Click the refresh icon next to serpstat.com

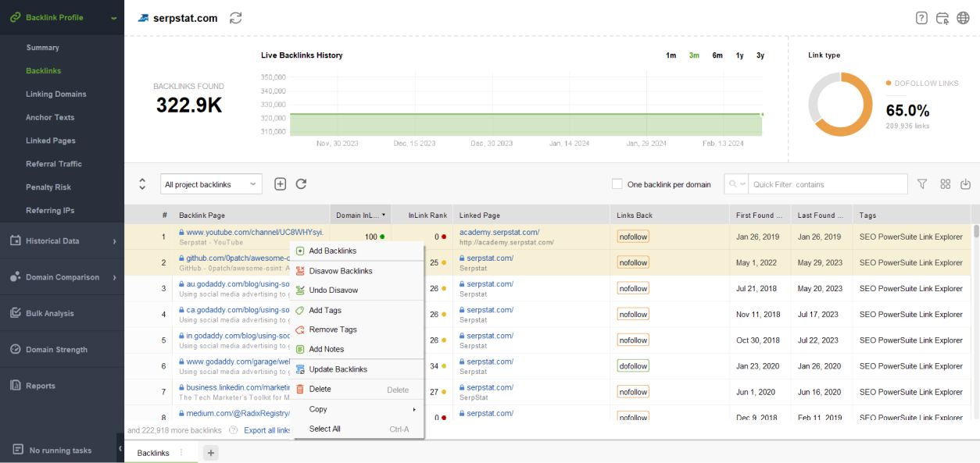pyautogui.click(x=235, y=18)
